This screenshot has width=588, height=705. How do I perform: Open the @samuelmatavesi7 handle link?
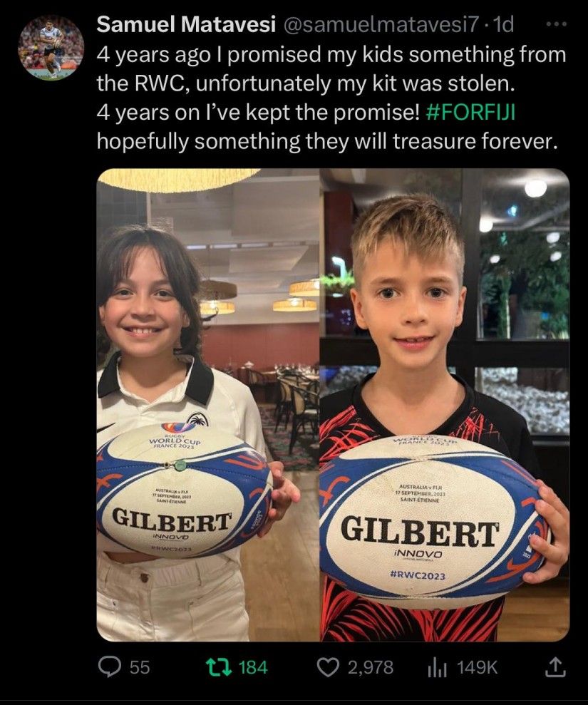tap(381, 25)
